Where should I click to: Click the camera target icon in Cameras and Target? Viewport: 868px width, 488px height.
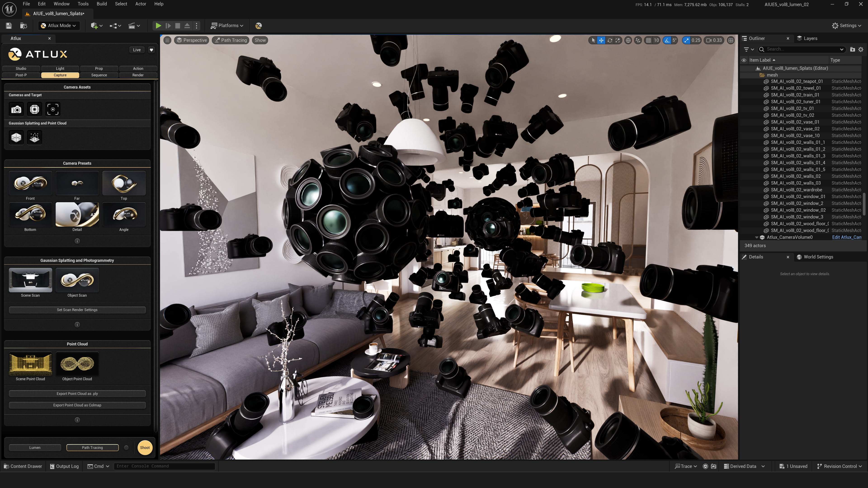coord(53,109)
